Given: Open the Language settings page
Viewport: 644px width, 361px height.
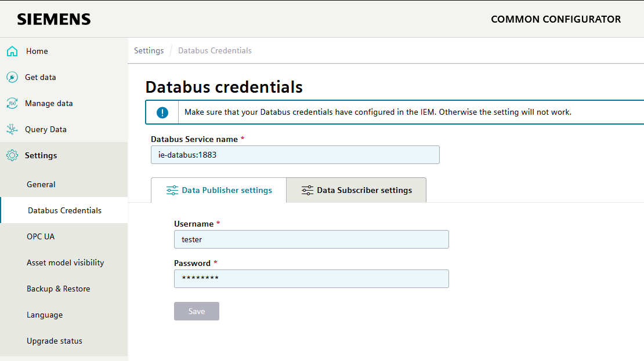Looking at the screenshot, I should pos(45,315).
